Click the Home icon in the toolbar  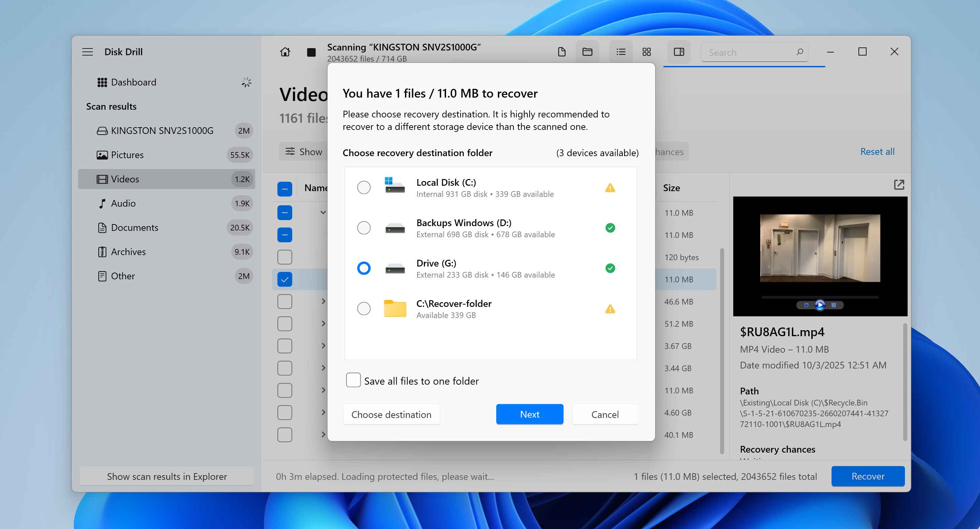coord(285,52)
